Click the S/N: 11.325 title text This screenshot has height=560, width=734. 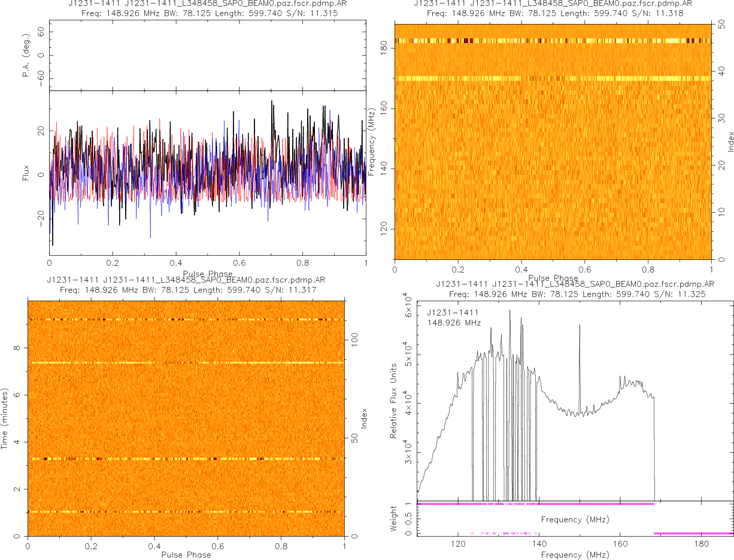pos(679,294)
